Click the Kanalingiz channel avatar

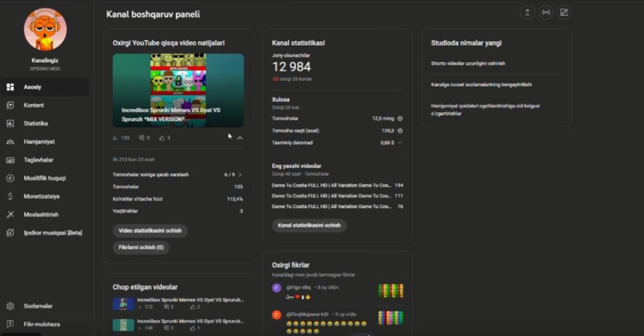45,29
